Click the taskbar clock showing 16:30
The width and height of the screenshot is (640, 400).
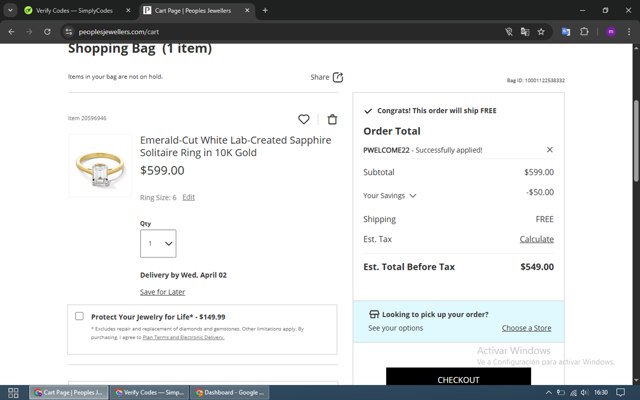601,393
